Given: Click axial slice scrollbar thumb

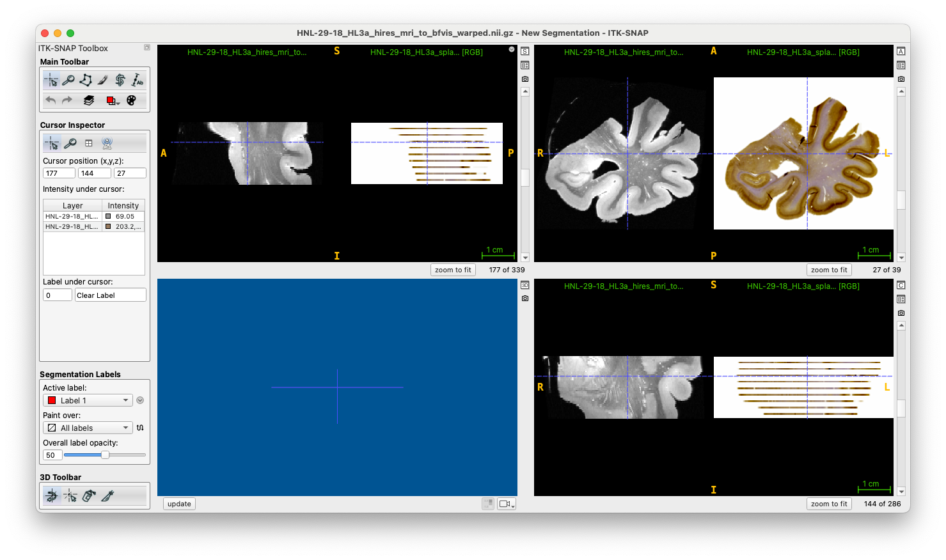Looking at the screenshot, I should click(x=901, y=200).
